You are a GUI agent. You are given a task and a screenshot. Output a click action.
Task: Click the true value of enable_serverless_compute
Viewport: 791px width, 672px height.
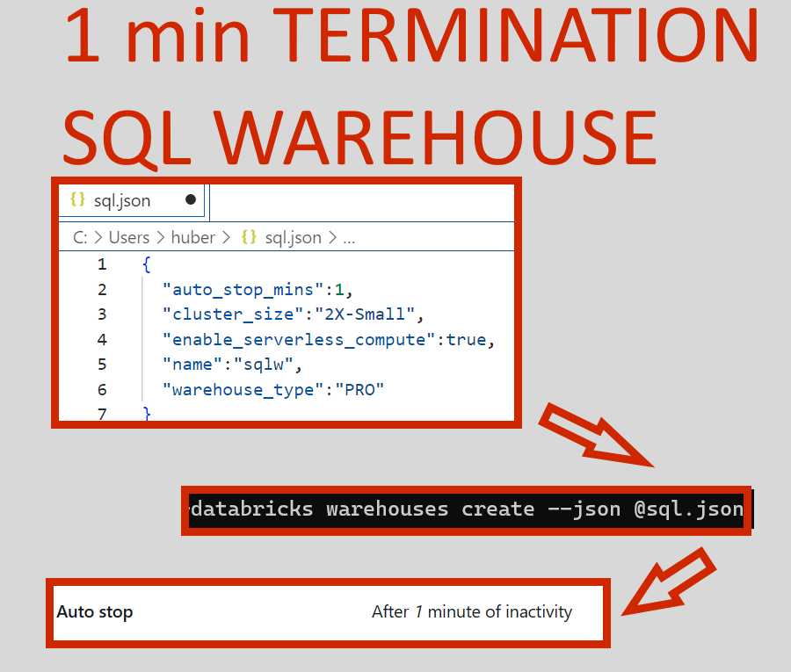pos(465,339)
